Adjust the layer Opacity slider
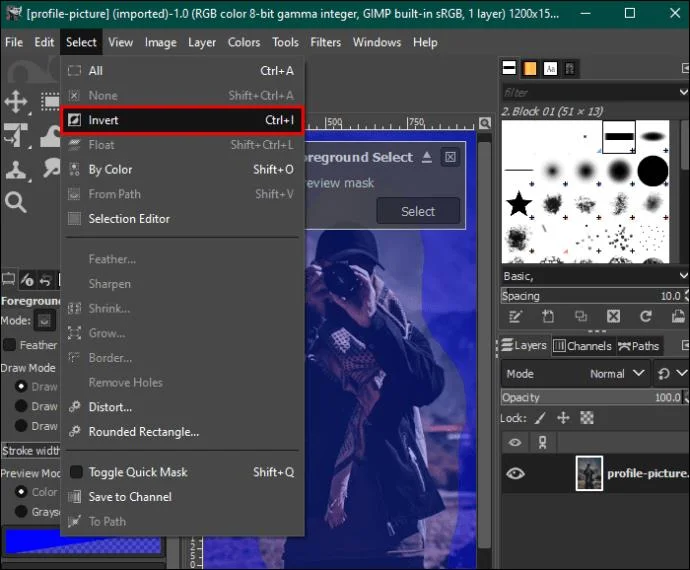This screenshot has width=690, height=570. (594, 397)
